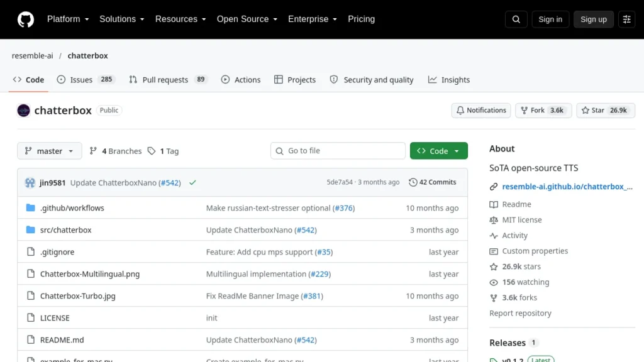The image size is (644, 362).
Task: Open the appearance settings icon beside Sign up
Action: coord(627,19)
